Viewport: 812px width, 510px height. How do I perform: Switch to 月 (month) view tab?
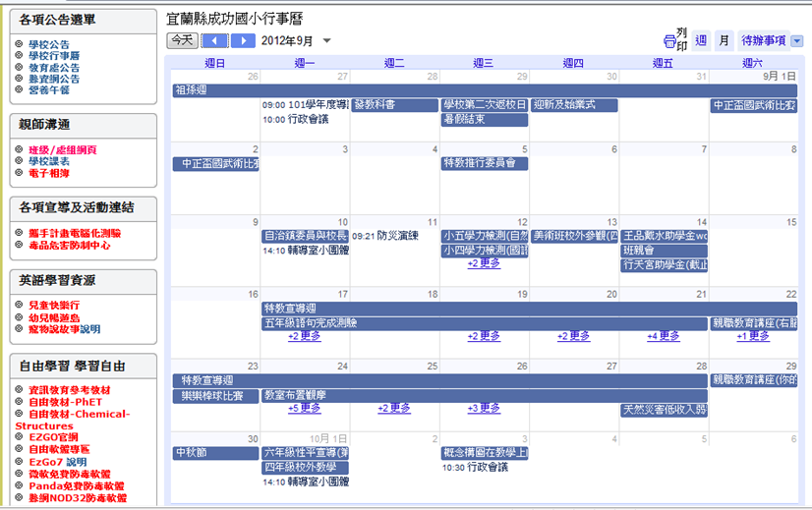click(725, 40)
